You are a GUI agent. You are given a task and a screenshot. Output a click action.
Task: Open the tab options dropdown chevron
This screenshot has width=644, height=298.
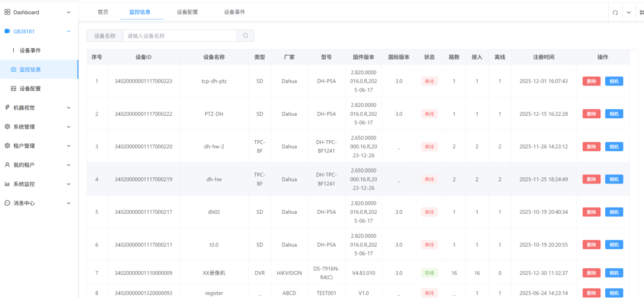point(628,13)
